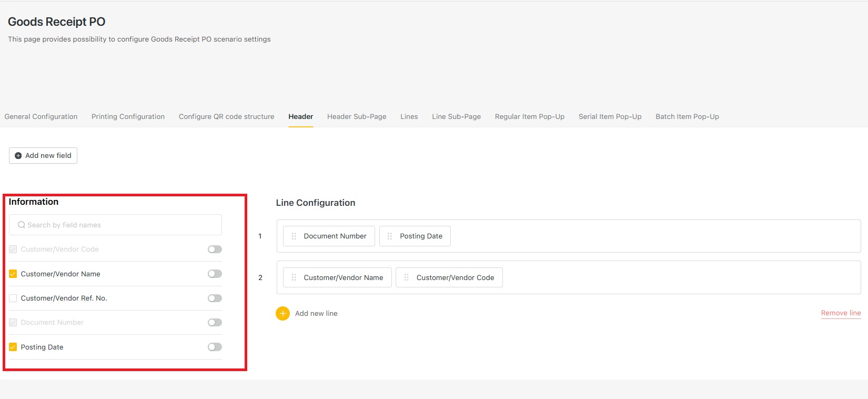This screenshot has height=399, width=868.
Task: Open the General Configuration tab
Action: pos(41,117)
